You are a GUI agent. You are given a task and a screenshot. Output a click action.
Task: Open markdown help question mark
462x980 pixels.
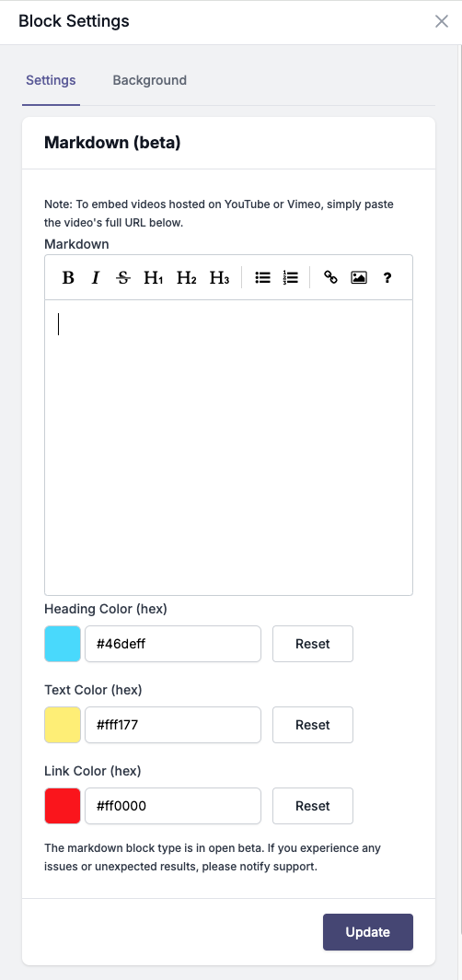[387, 277]
